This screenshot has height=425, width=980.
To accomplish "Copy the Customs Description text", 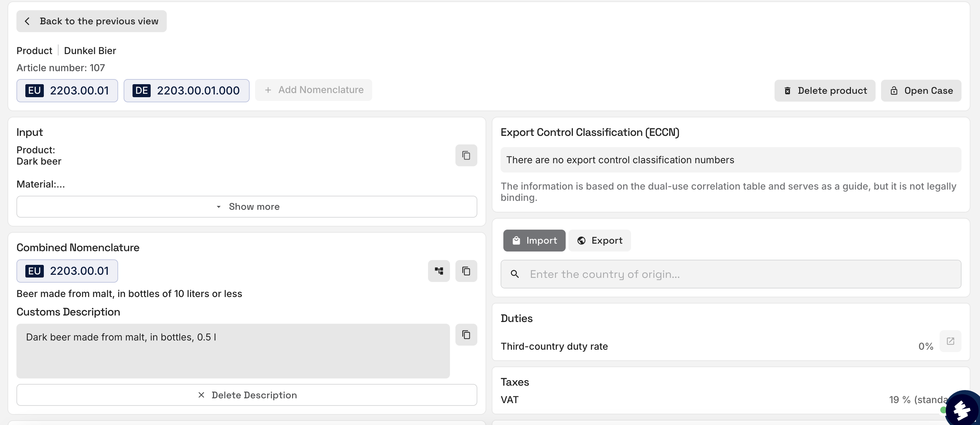I will tap(466, 335).
